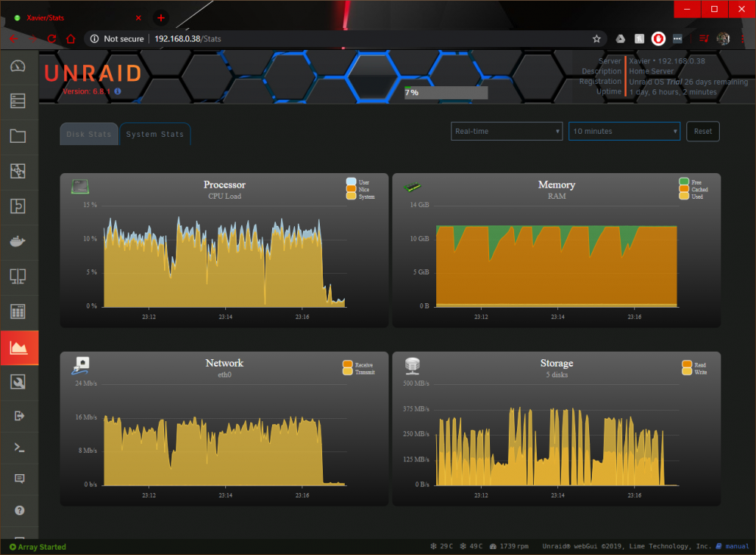Click the Array Started status
This screenshot has height=555, width=756.
38,547
